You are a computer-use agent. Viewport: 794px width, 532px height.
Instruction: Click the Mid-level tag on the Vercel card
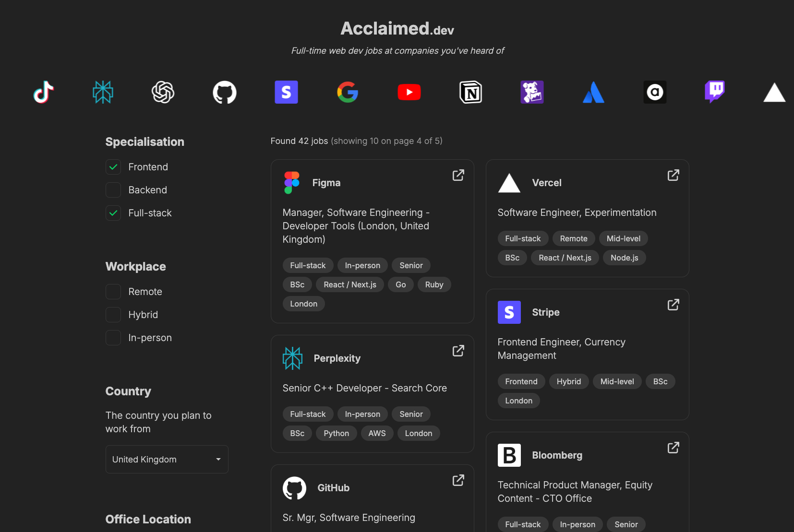(623, 238)
